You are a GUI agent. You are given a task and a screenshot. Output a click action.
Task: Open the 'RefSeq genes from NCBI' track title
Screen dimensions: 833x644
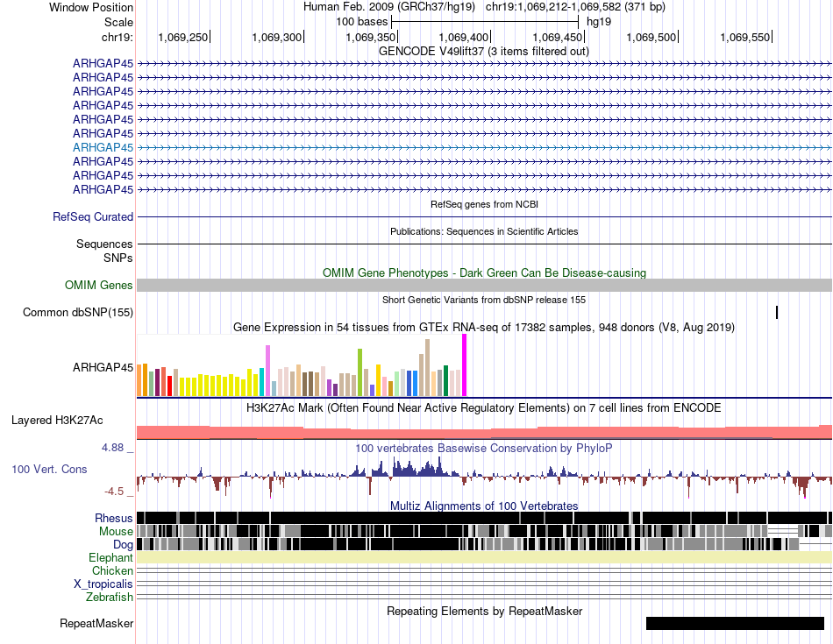tap(484, 204)
